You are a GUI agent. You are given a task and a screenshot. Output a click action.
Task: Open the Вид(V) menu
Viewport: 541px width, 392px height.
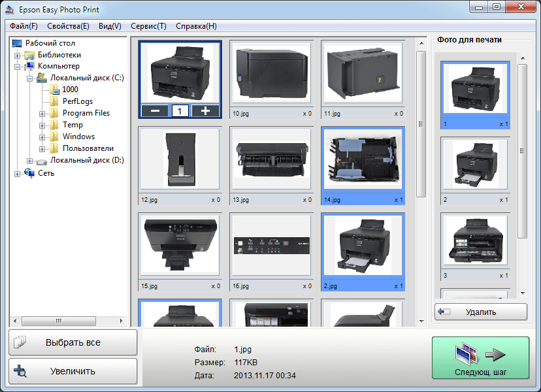[x=110, y=26]
